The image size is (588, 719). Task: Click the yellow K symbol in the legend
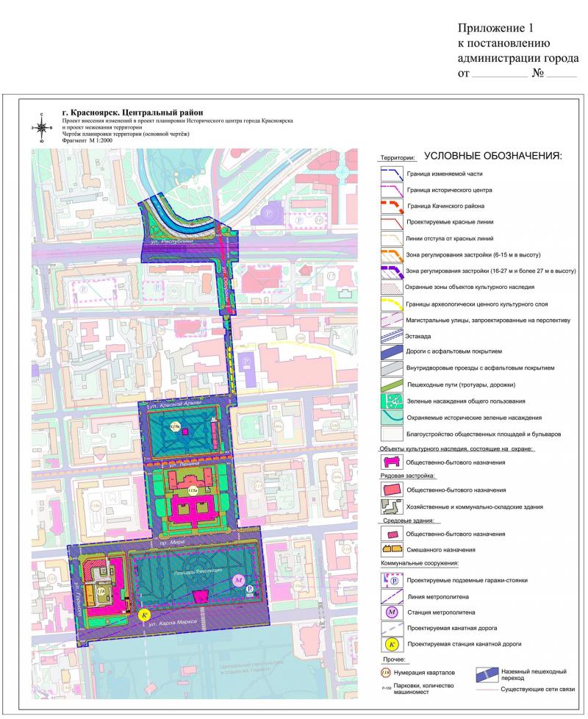[x=392, y=644]
